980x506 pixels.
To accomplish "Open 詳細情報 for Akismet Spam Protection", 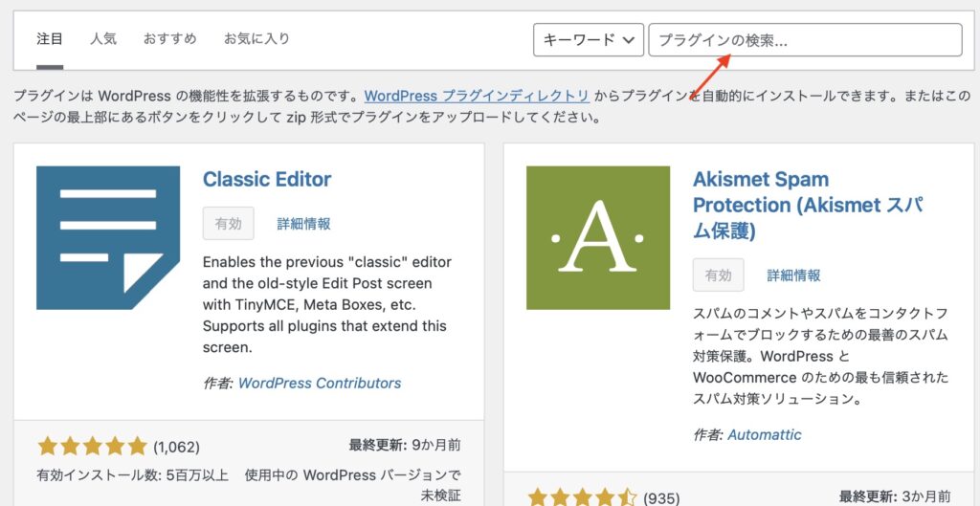I will tap(793, 275).
